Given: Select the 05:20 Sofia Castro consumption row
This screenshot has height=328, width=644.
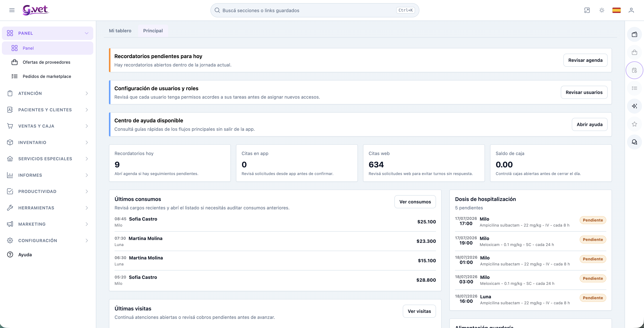Looking at the screenshot, I should click(275, 280).
